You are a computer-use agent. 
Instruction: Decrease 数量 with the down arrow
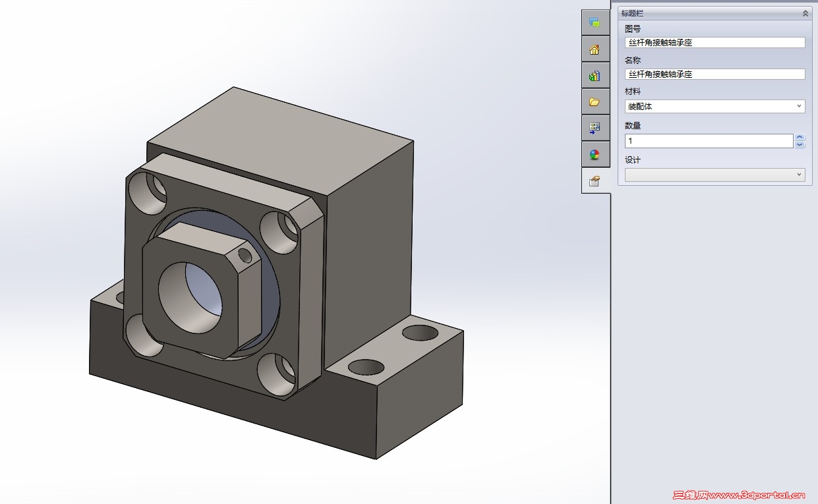800,144
